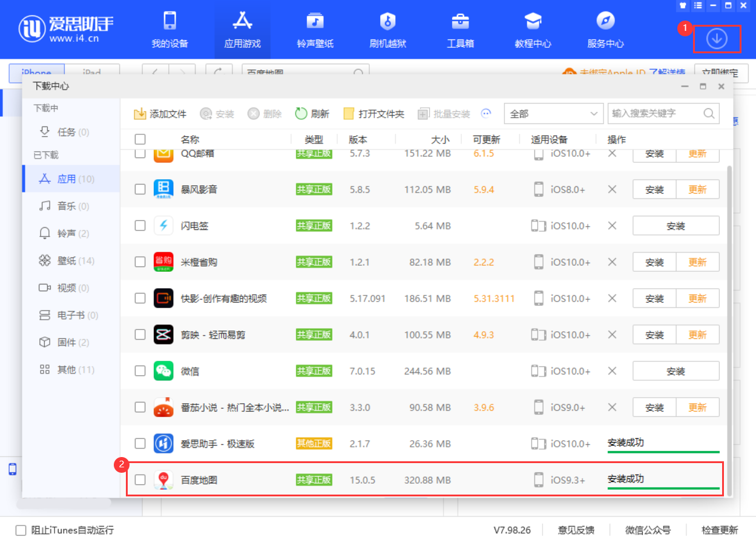Select 音乐 (0) in sidebar

[x=71, y=206]
